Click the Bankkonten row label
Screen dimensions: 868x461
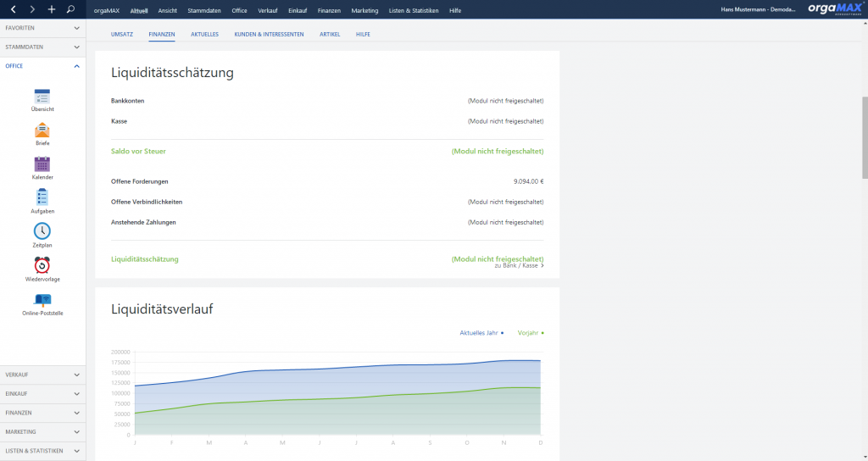point(127,101)
